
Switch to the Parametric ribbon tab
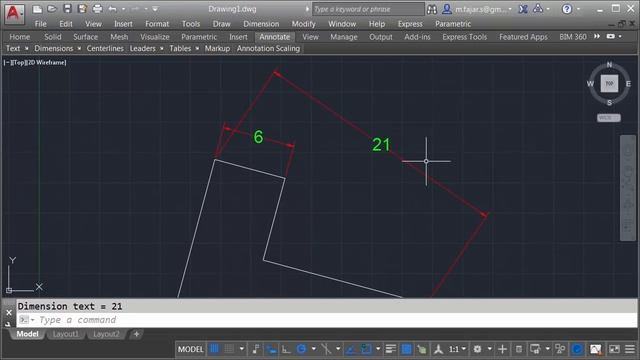click(199, 37)
